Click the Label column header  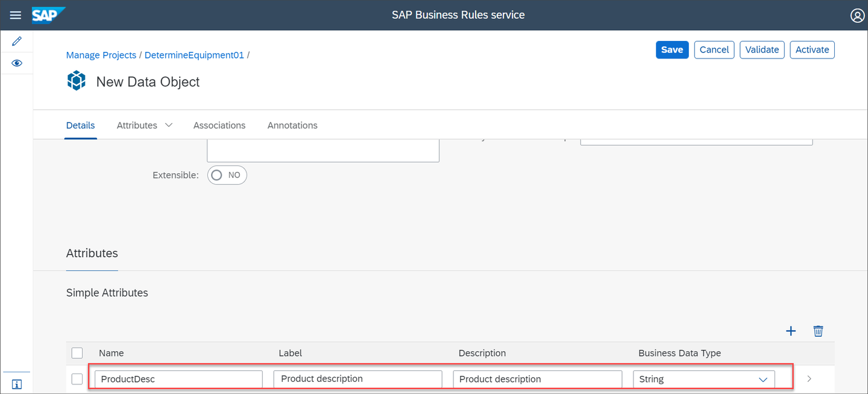pos(291,353)
